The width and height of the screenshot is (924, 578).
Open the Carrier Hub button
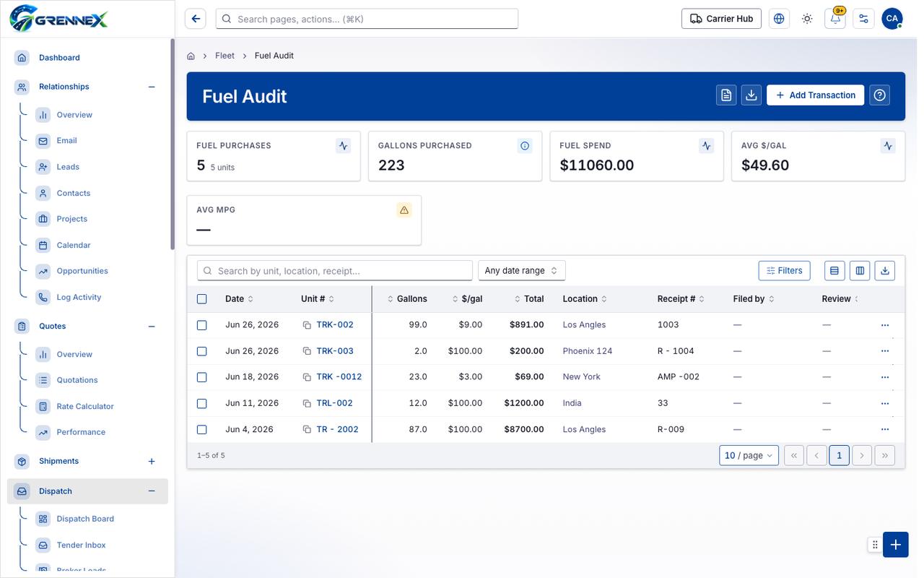(x=721, y=19)
